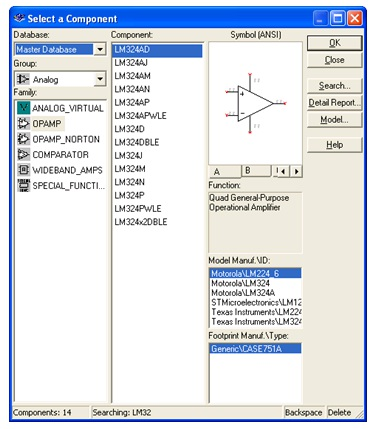373x429 pixels.
Task: Open the Detail Report
Action: (x=334, y=103)
